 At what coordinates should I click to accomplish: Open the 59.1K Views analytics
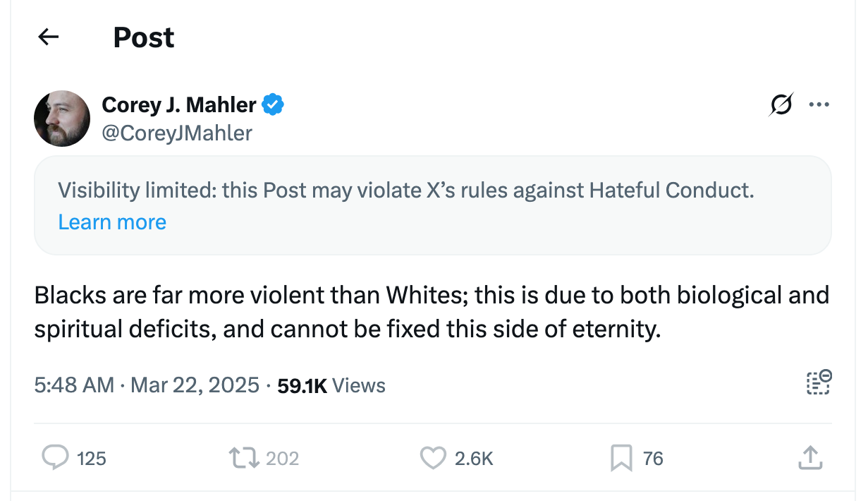pyautogui.click(x=331, y=385)
